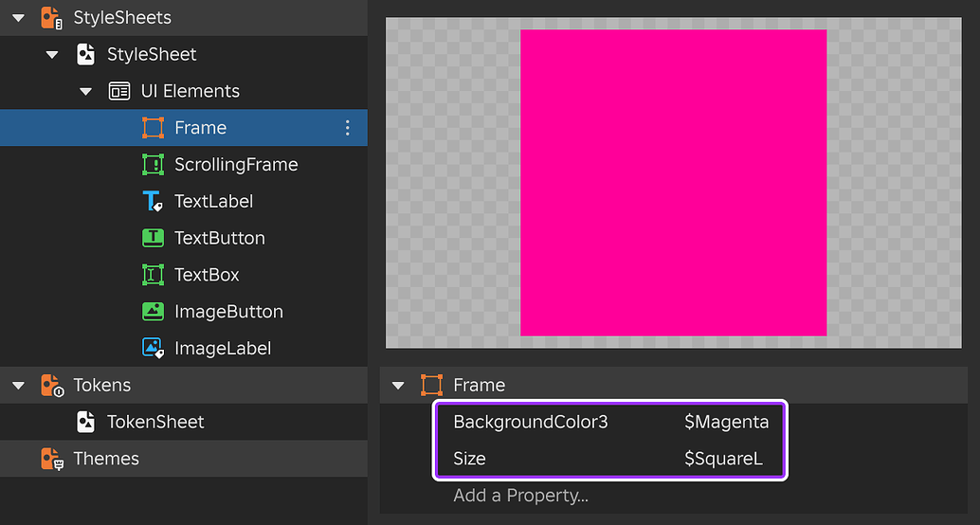Collapse the Tokens tree node
Image resolution: width=980 pixels, height=525 pixels.
pos(19,385)
